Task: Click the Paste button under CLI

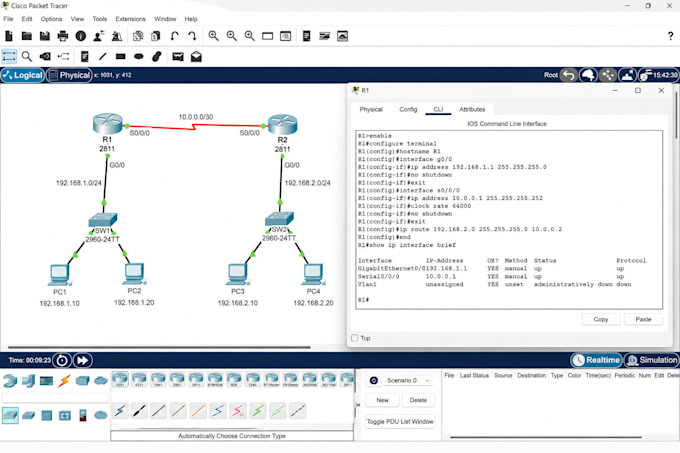Action: point(644,319)
